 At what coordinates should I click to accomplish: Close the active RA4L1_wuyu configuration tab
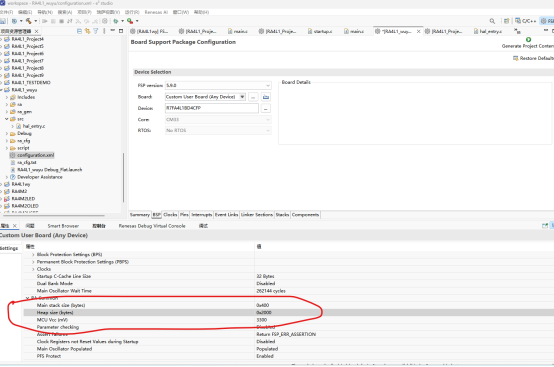(418, 31)
